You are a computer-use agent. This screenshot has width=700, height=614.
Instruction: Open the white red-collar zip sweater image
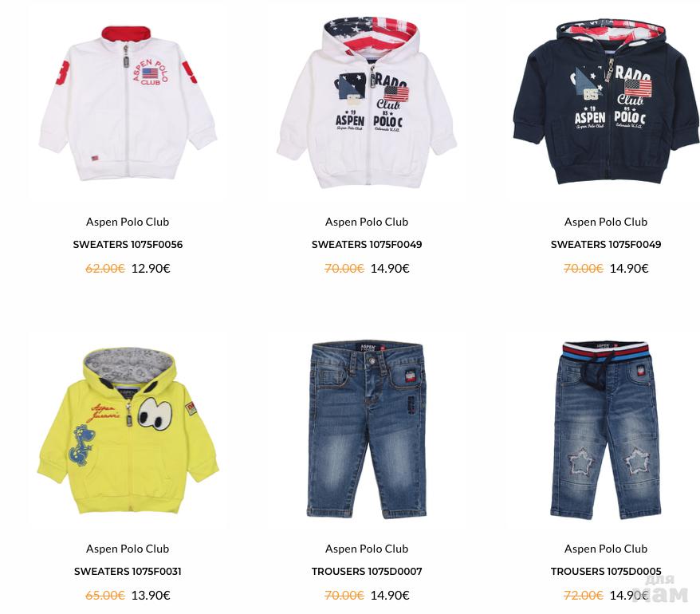pyautogui.click(x=128, y=103)
